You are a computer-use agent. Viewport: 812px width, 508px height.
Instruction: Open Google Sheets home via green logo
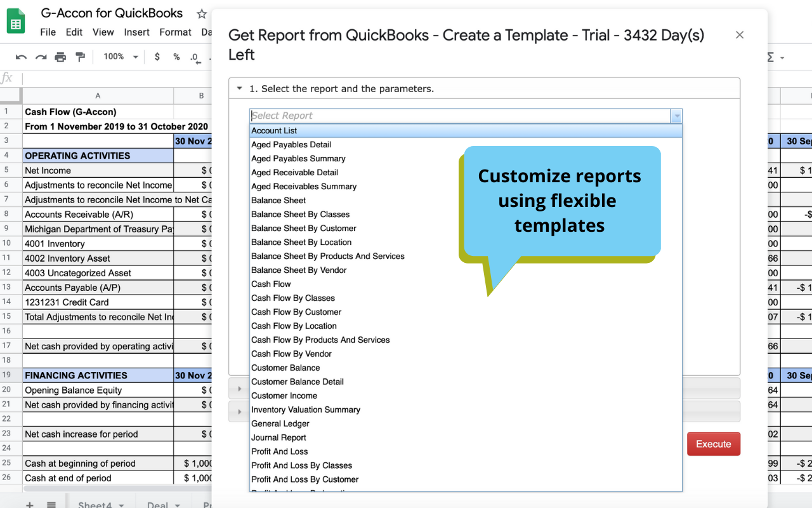(16, 22)
